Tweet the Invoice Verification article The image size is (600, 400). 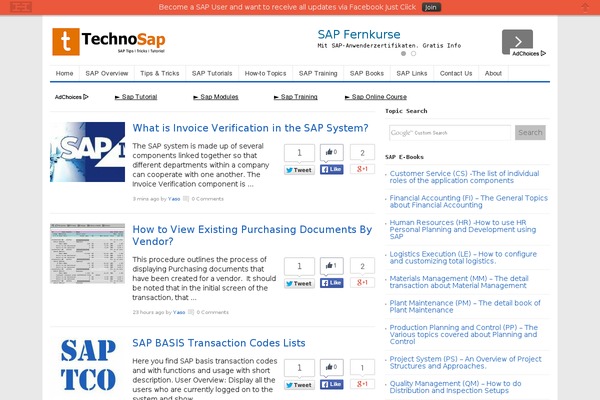pos(299,170)
